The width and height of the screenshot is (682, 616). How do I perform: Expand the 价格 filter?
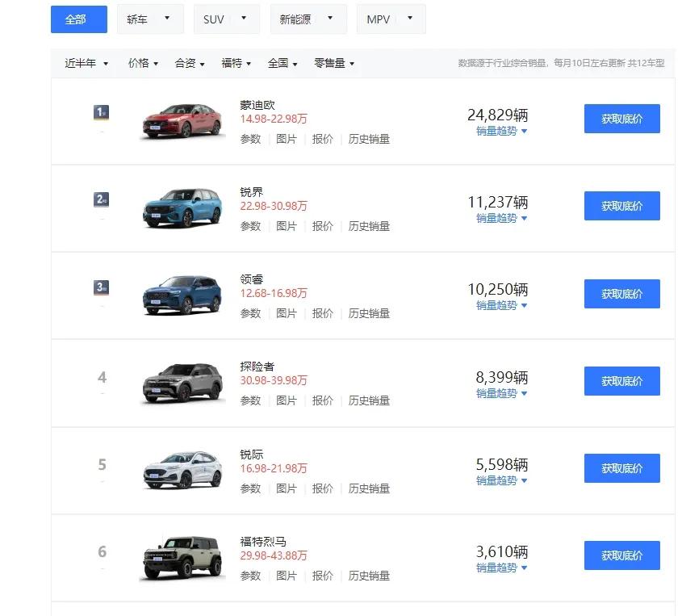coord(143,64)
